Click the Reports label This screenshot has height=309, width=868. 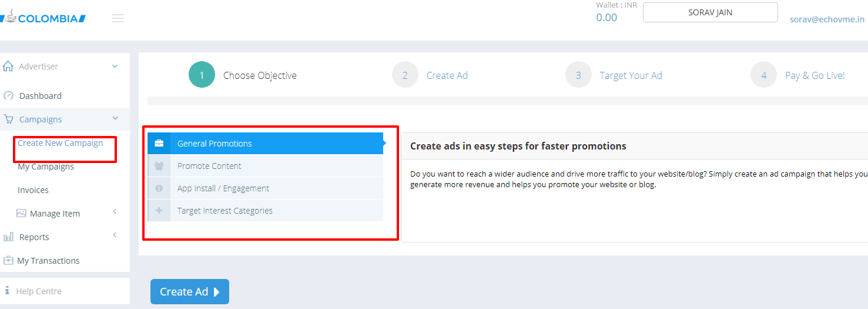click(x=34, y=237)
